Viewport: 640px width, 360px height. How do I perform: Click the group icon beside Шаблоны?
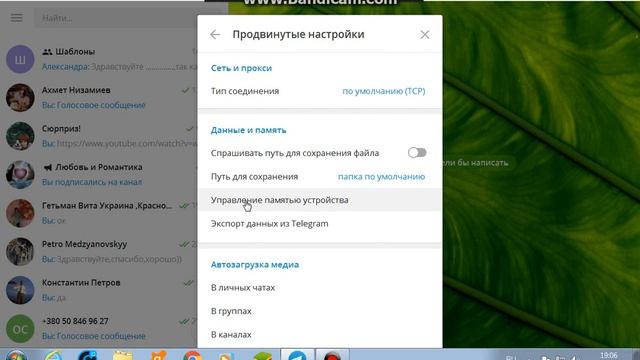coord(47,52)
